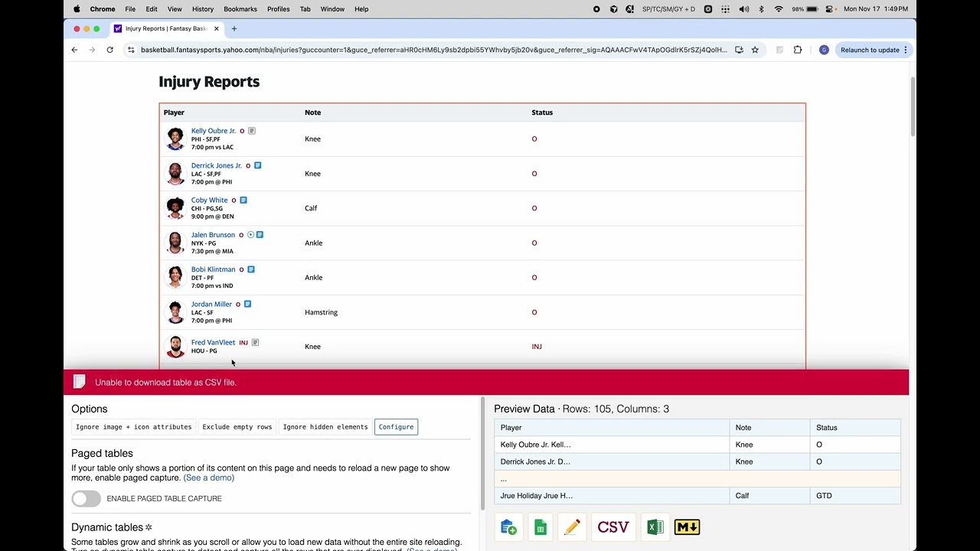
Task: Play Jalen Brunson video icon
Action: click(x=250, y=235)
